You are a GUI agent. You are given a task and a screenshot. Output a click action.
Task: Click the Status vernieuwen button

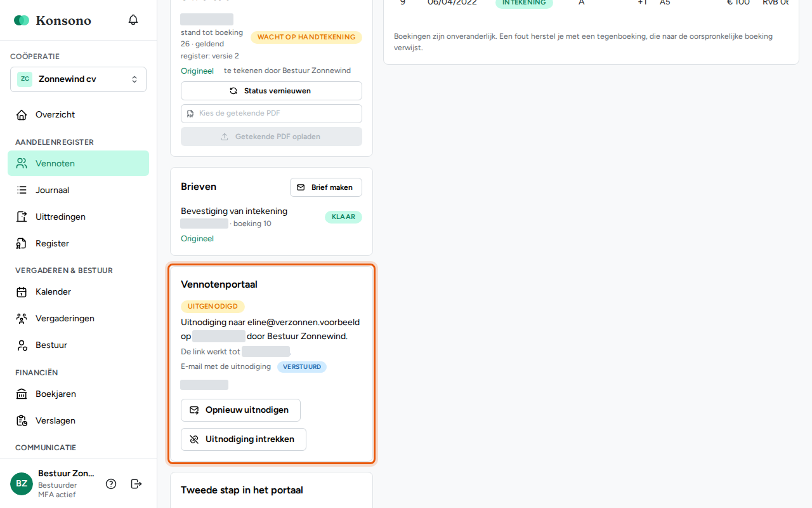click(x=272, y=91)
